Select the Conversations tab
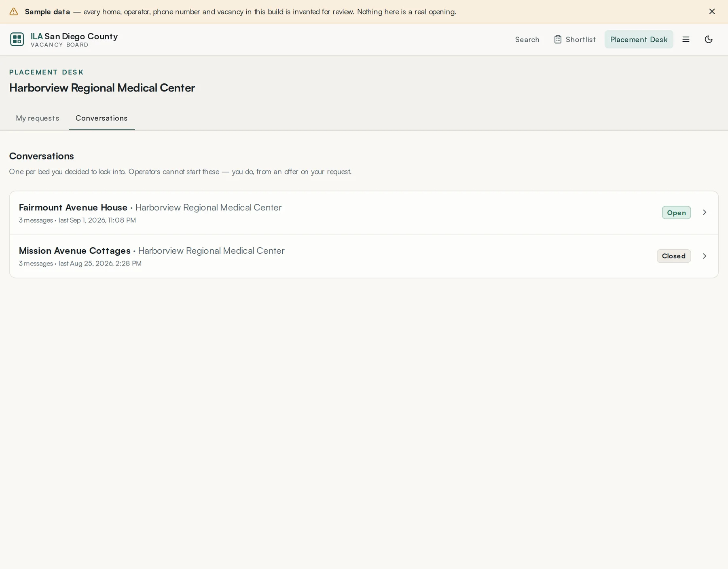Screen dimensions: 728x569 click(x=102, y=118)
